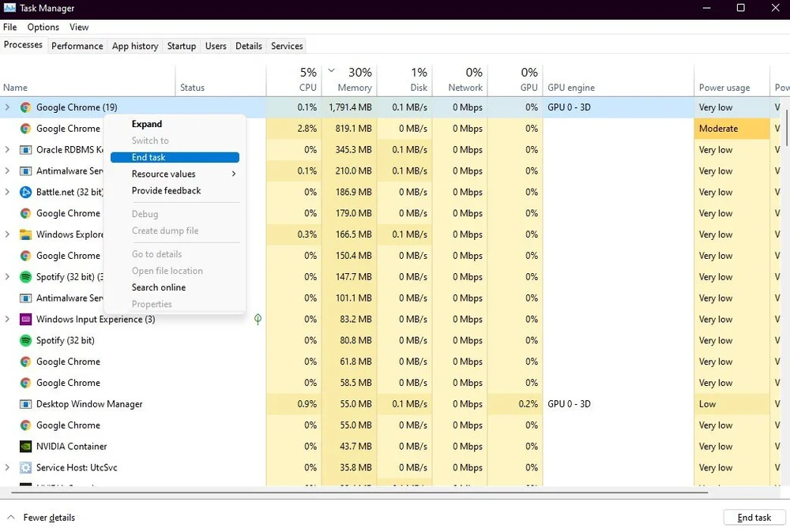The width and height of the screenshot is (790, 532).
Task: Click the Windows Explorer folder icon
Action: click(26, 234)
